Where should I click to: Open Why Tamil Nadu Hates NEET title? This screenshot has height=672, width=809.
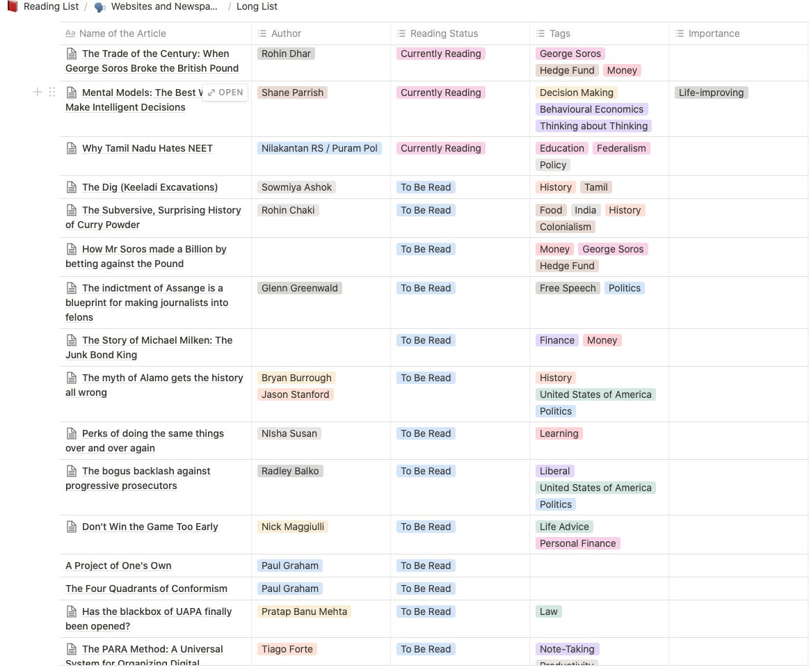[147, 148]
